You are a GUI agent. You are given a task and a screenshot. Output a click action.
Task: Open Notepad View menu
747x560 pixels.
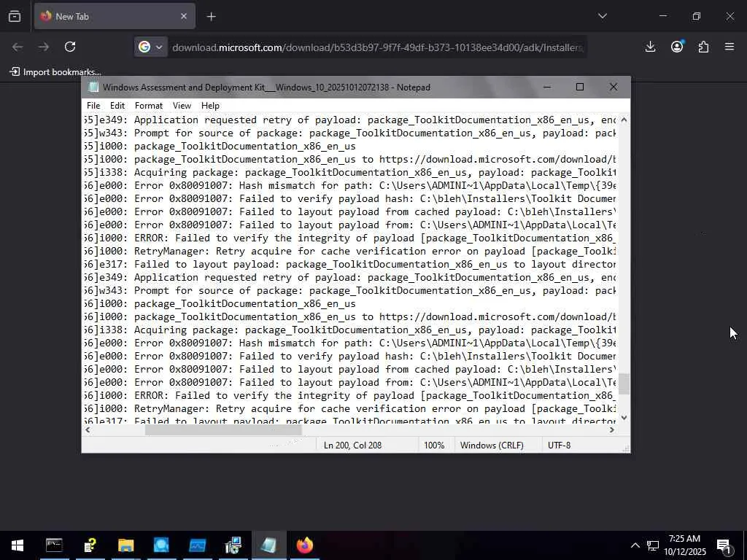coord(182,106)
